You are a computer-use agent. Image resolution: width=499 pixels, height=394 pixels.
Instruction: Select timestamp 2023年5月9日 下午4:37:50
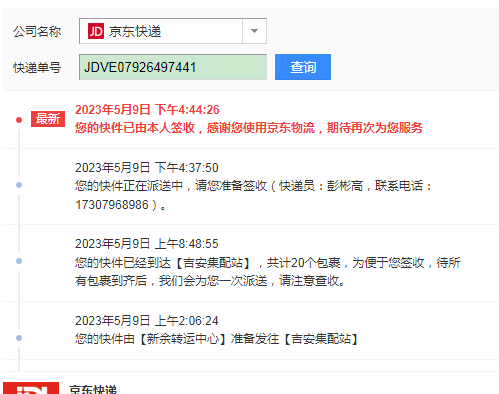[x=147, y=168]
